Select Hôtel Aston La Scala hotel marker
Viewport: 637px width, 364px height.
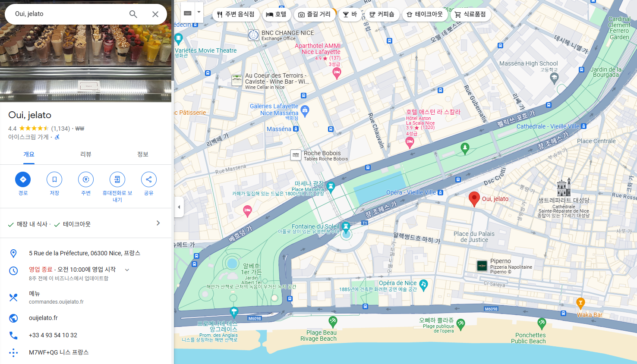pos(410,143)
